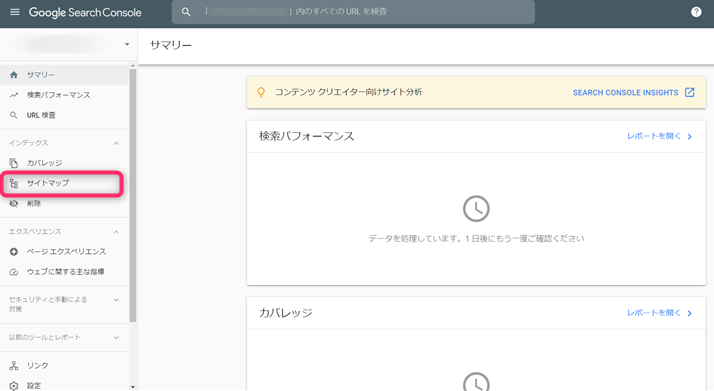Click the Google Search Console logo
This screenshot has width=714, height=391.
[x=85, y=12]
